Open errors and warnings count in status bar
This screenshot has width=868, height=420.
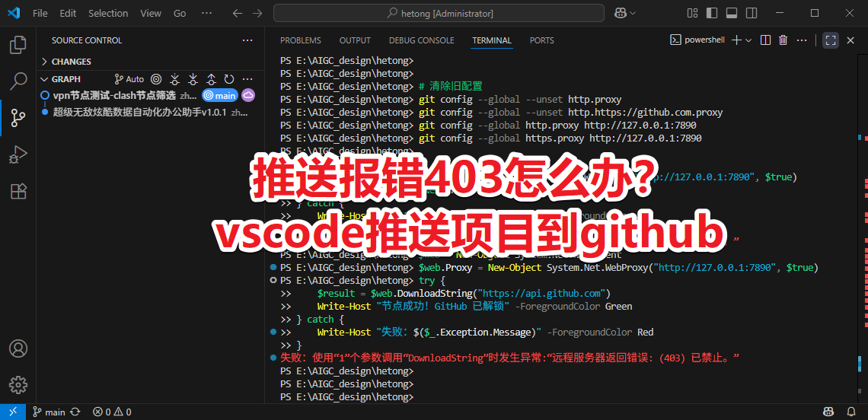coord(112,412)
